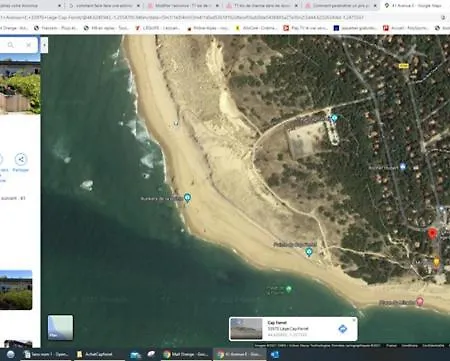This screenshot has width=450, height=361.
Task: Click the search magnifier in Maps panel
Action: coord(11,45)
